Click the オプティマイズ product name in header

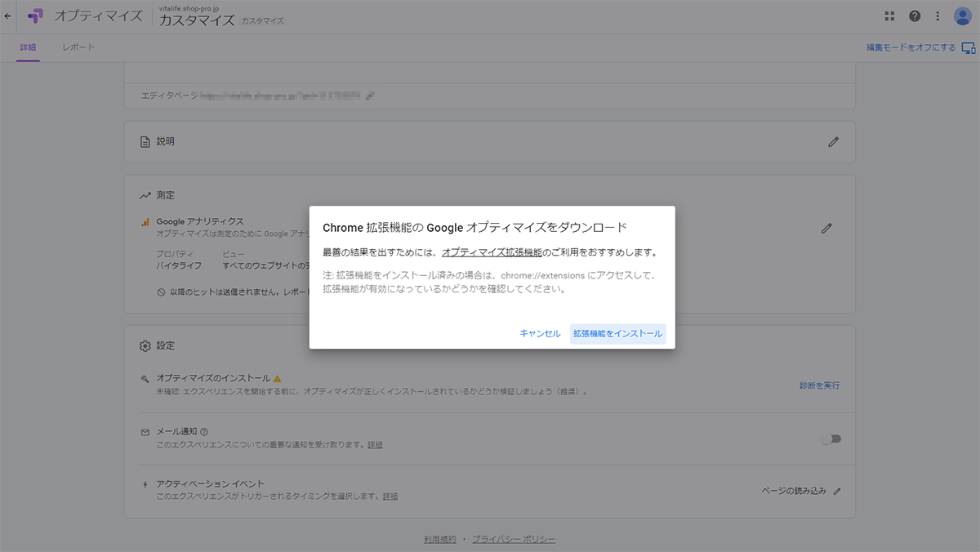(x=98, y=16)
